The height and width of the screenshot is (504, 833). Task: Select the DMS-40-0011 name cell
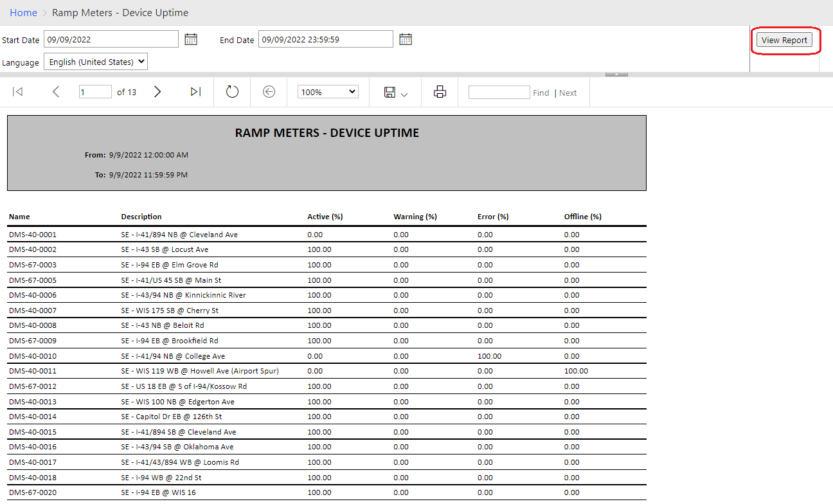(x=33, y=371)
